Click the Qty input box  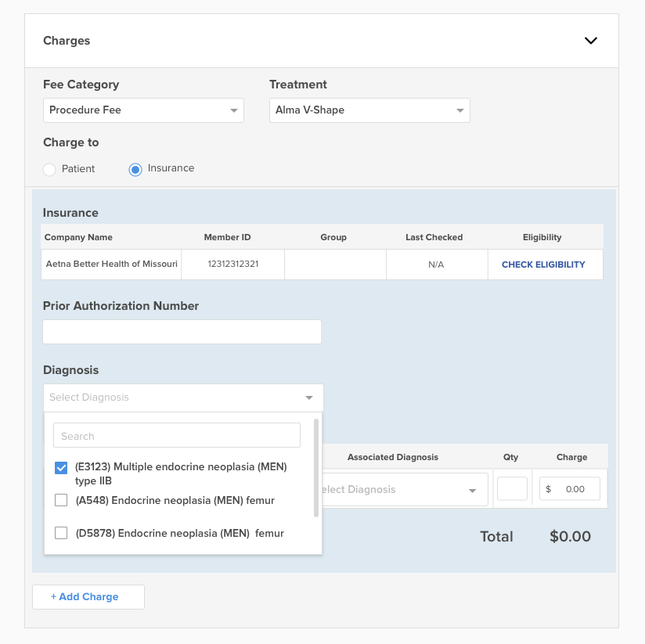pyautogui.click(x=512, y=488)
